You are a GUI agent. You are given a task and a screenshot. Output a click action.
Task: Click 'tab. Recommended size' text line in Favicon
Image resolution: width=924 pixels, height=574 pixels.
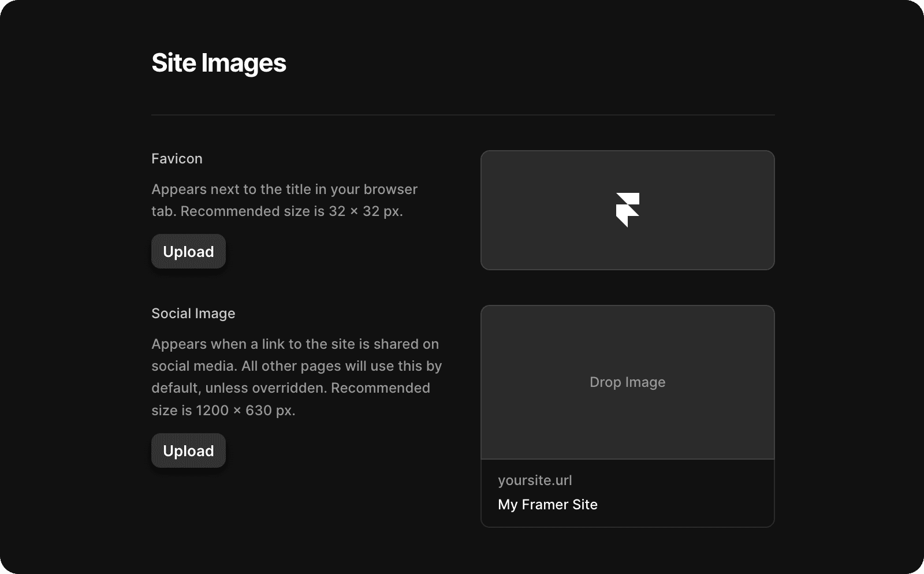pos(277,211)
